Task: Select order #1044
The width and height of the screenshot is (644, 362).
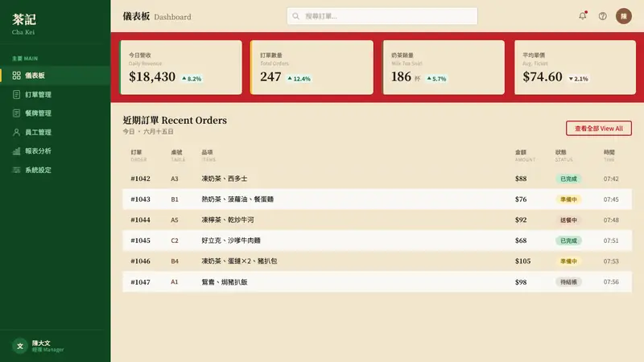Action: tap(377, 220)
